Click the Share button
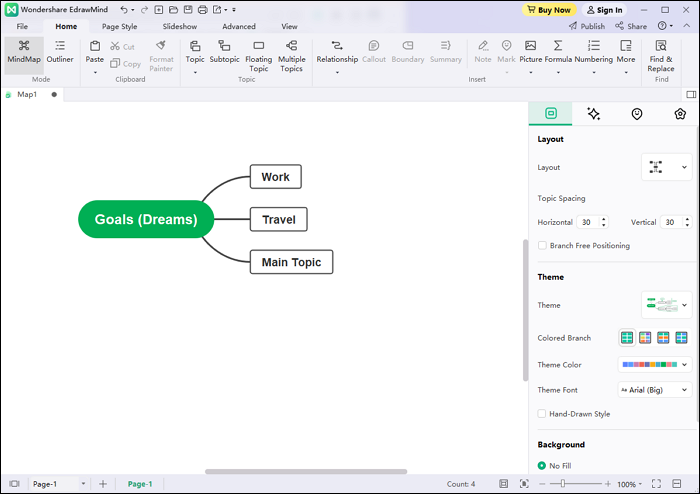 point(631,26)
